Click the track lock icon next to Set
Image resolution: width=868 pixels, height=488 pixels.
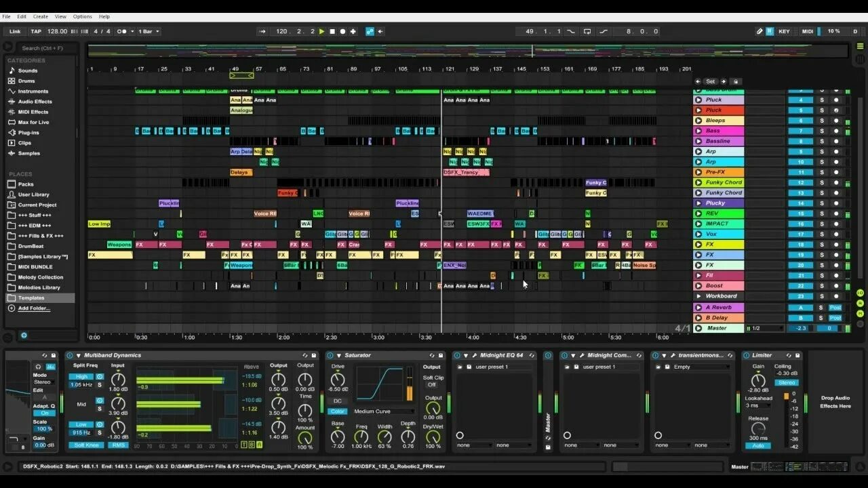[736, 81]
